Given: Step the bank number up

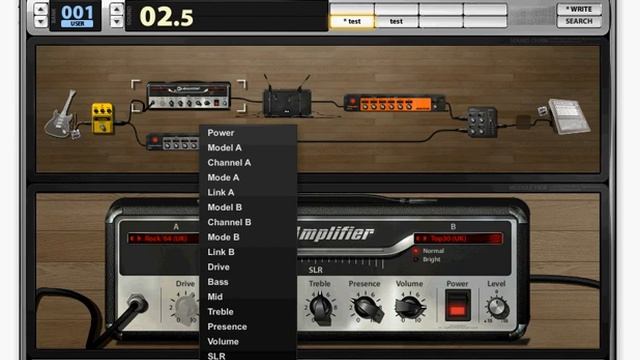Looking at the screenshot, I should tap(40, 9).
